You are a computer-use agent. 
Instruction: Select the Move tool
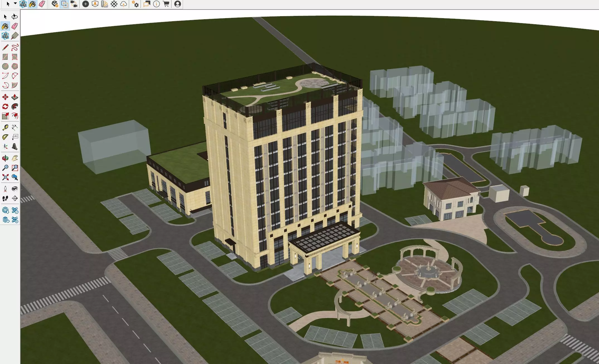5,97
